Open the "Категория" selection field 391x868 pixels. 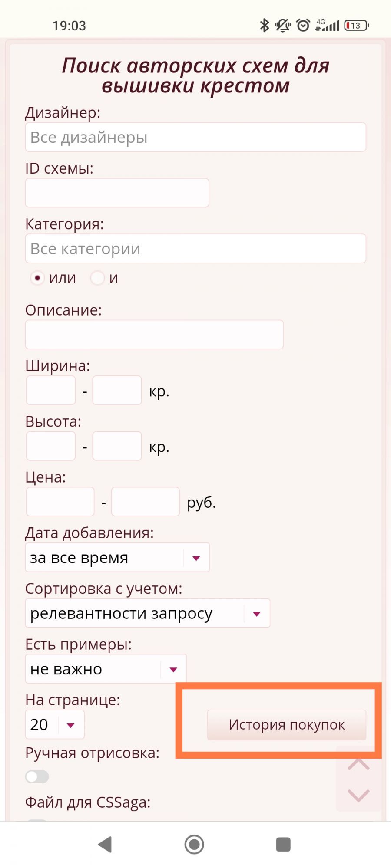click(195, 249)
